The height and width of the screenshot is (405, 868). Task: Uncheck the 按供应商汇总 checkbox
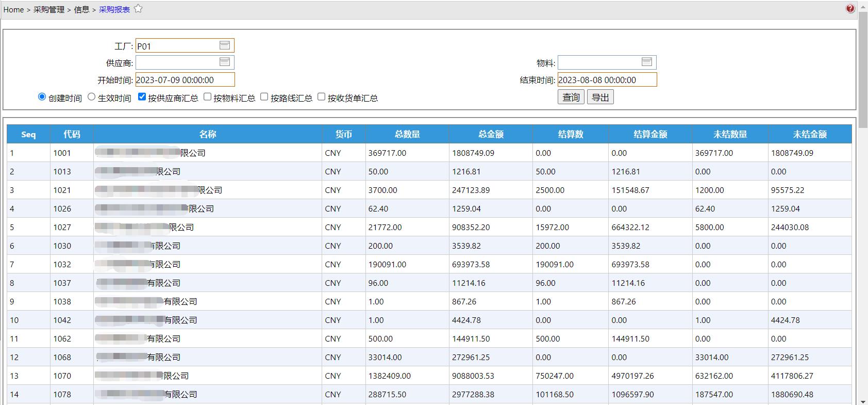click(142, 96)
